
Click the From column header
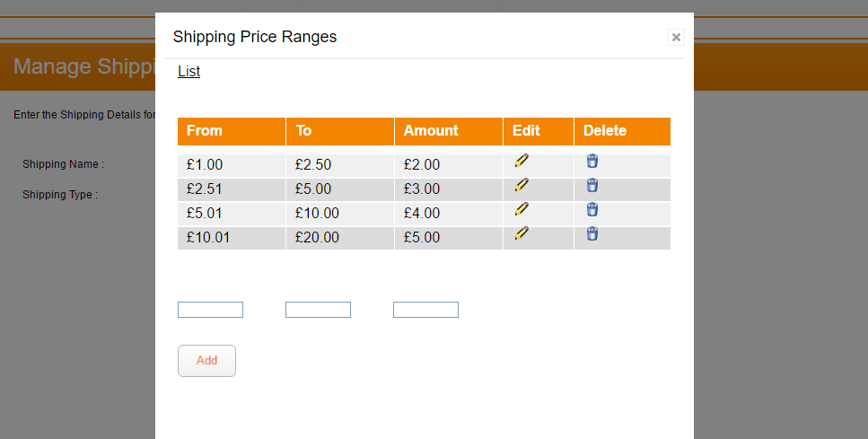(205, 131)
